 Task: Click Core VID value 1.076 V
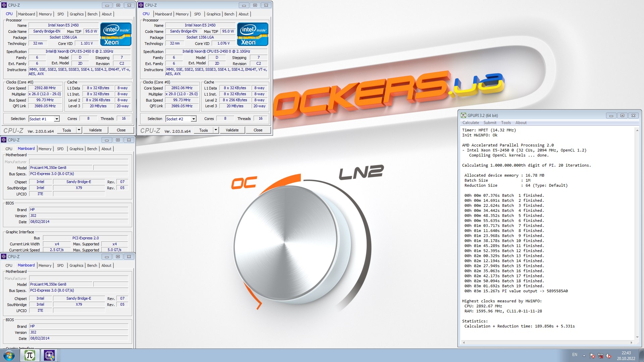click(x=223, y=43)
